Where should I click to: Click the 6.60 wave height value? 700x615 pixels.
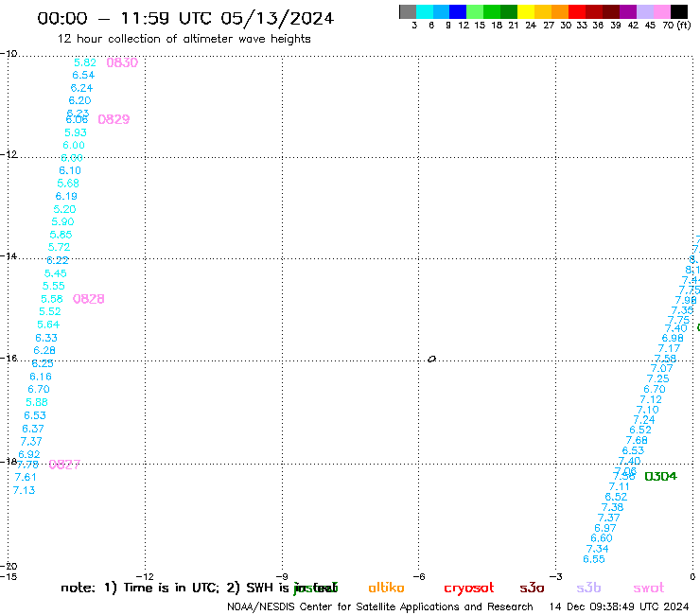[x=602, y=538]
